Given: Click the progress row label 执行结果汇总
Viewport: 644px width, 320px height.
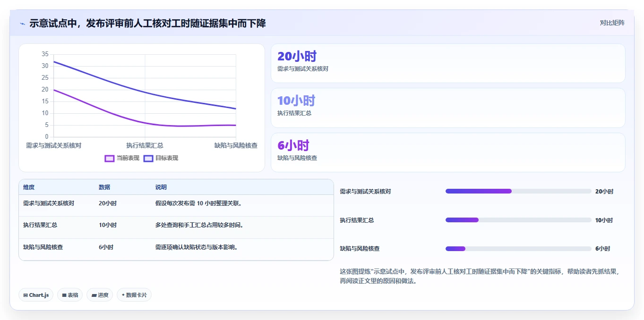Looking at the screenshot, I should [x=357, y=220].
